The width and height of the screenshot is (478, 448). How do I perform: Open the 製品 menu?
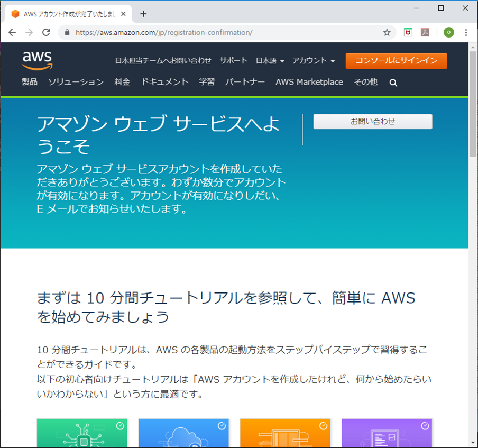click(30, 82)
